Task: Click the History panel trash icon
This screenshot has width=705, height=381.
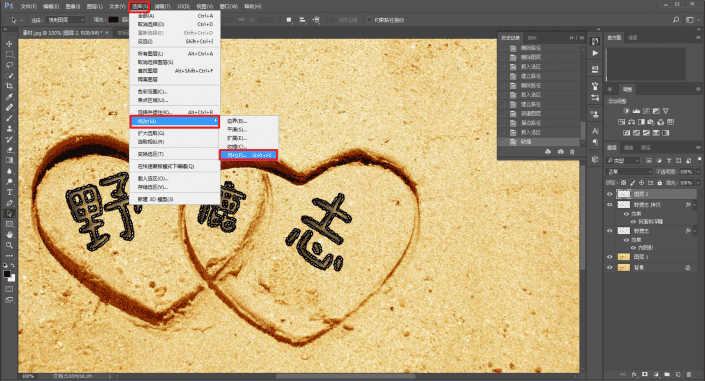Action: [572, 152]
